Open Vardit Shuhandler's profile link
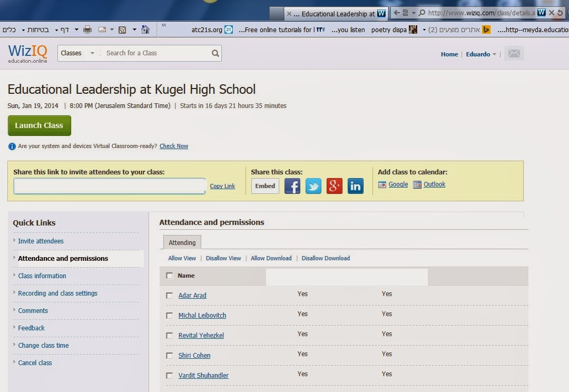 click(x=203, y=375)
